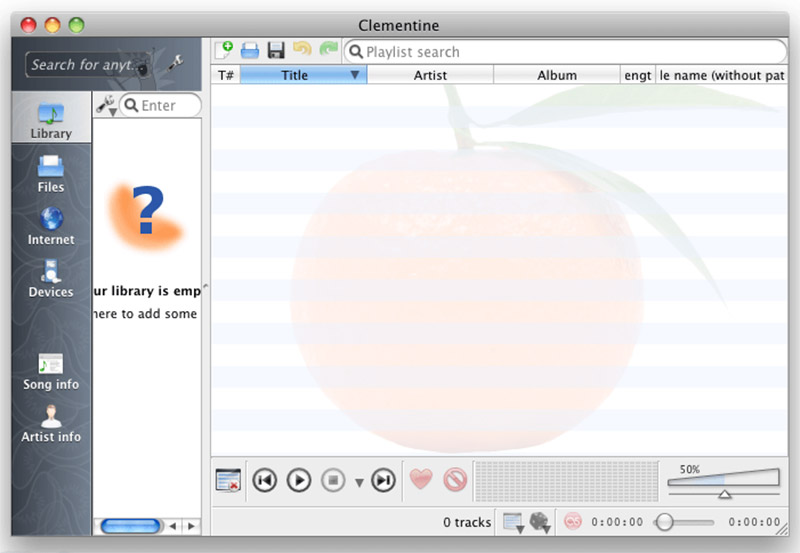Show the Song info tab

[51, 371]
